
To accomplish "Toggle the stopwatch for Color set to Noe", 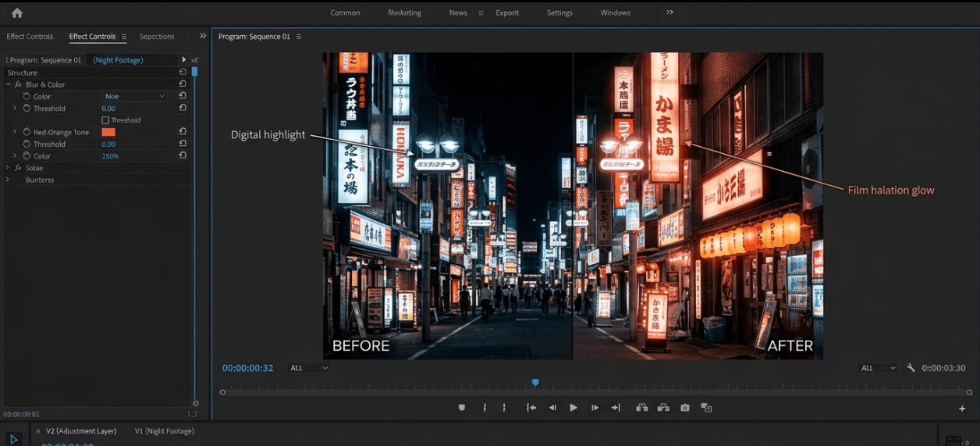I will 27,96.
